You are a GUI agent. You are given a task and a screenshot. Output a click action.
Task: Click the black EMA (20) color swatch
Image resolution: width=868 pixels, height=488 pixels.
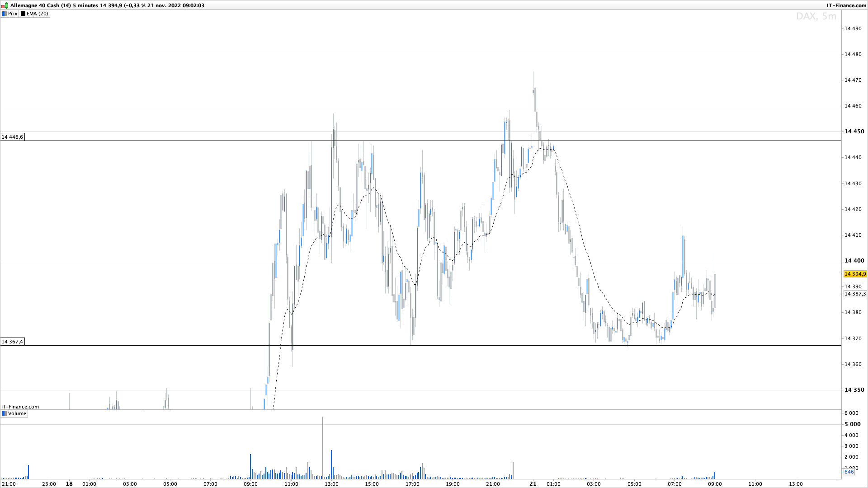[x=23, y=14]
